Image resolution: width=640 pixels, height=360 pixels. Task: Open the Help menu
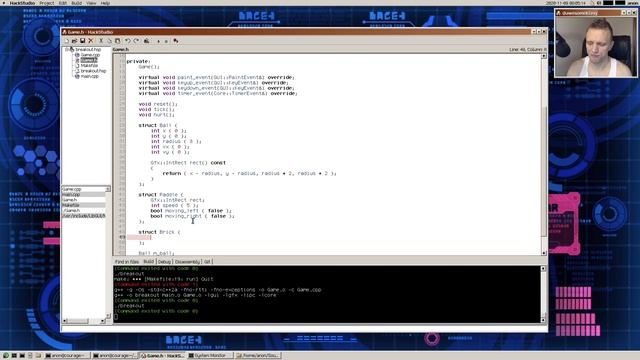105,3
